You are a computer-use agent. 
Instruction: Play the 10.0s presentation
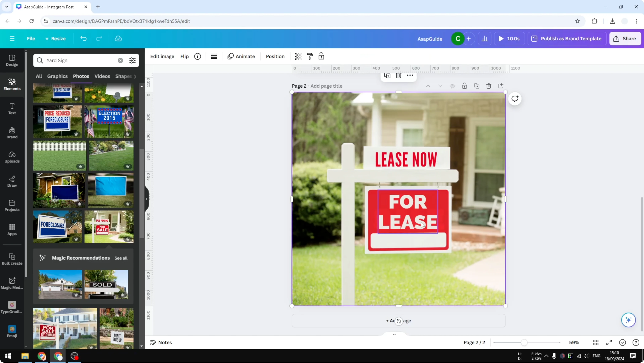(509, 39)
